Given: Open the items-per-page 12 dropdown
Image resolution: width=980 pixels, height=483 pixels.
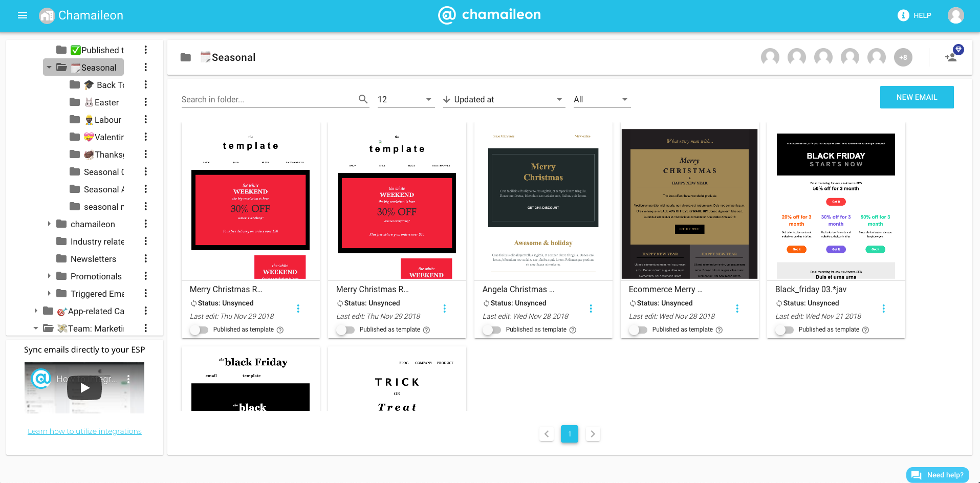Looking at the screenshot, I should [404, 99].
